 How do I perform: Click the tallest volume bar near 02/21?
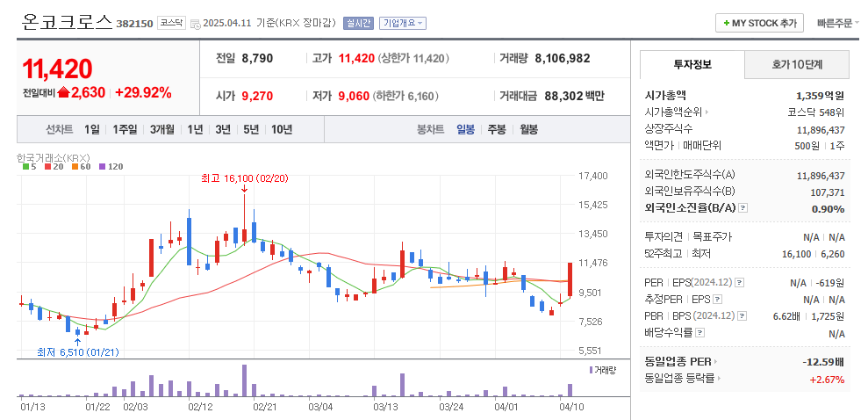tap(244, 380)
